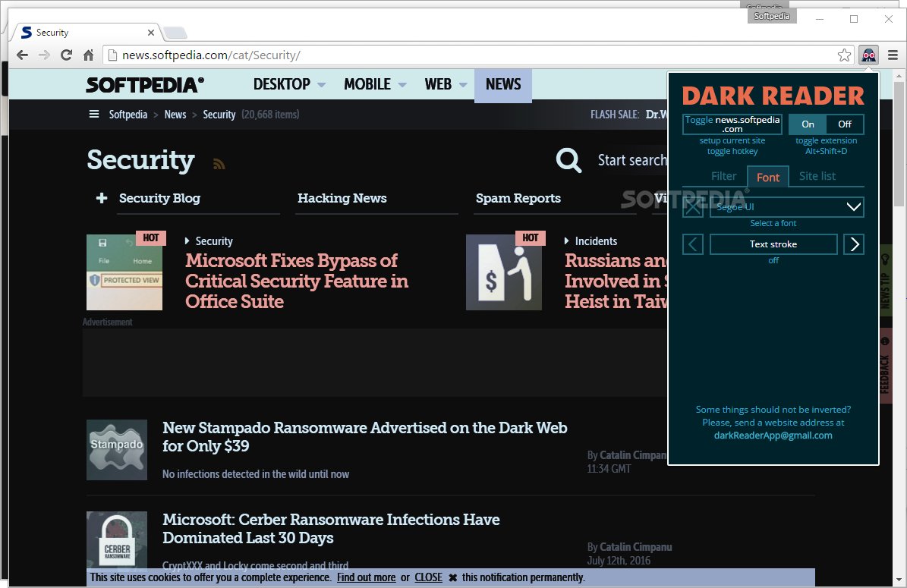Toggle the custom font checkbox

tap(692, 207)
